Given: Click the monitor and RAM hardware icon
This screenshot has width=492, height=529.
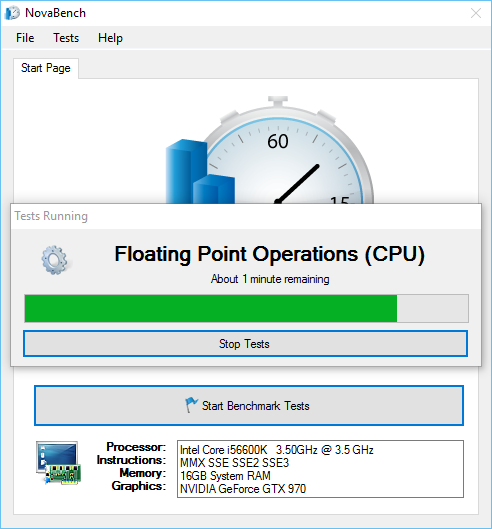Looking at the screenshot, I should coord(58,463).
